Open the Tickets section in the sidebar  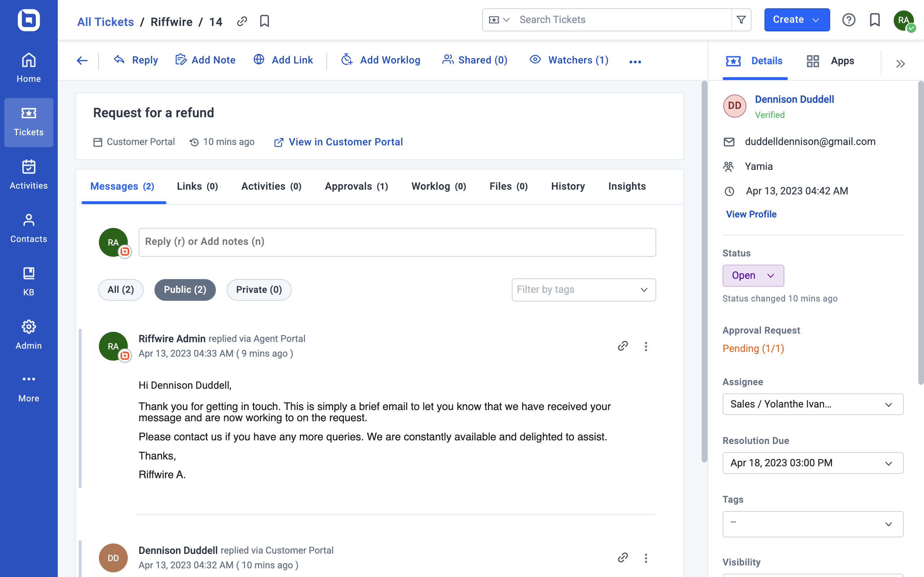pyautogui.click(x=29, y=122)
